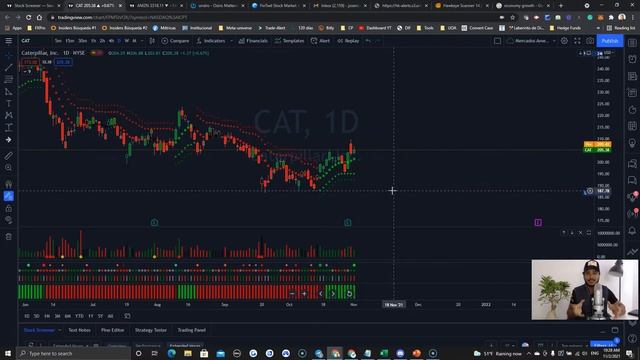This screenshot has width=640, height=360.
Task: Expand the Mercados Ame... layout dropdown
Action: point(554,41)
